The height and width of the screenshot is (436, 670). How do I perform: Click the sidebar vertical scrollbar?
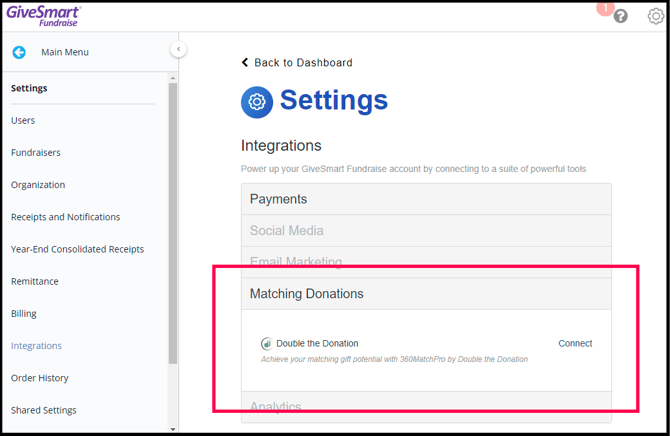tap(173, 220)
